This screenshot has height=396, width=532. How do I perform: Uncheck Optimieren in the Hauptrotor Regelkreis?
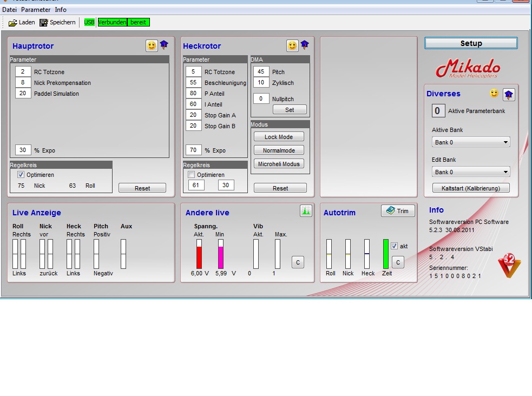click(21, 175)
